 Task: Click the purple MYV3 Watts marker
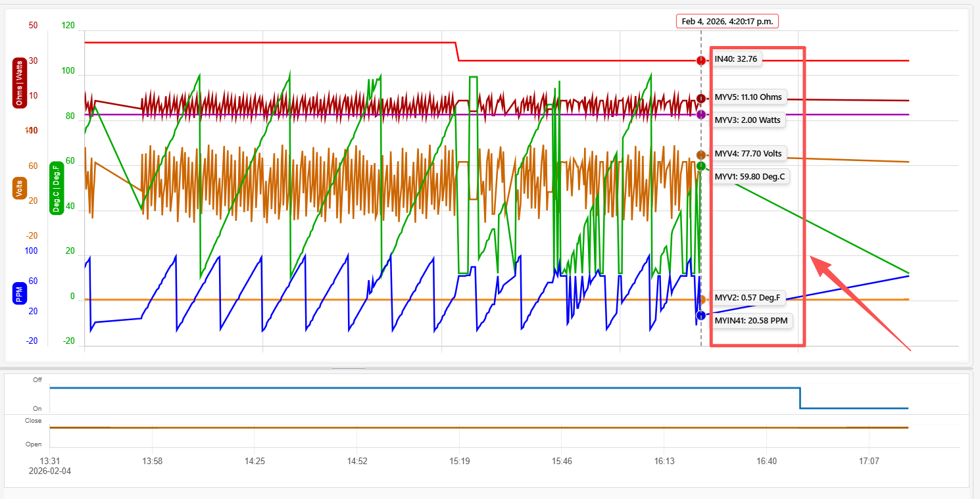pyautogui.click(x=701, y=114)
